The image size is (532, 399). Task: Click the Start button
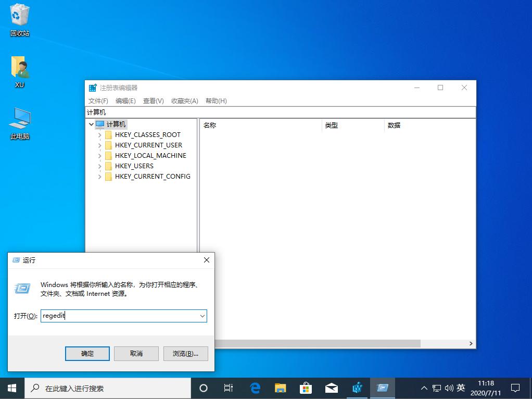coord(11,388)
